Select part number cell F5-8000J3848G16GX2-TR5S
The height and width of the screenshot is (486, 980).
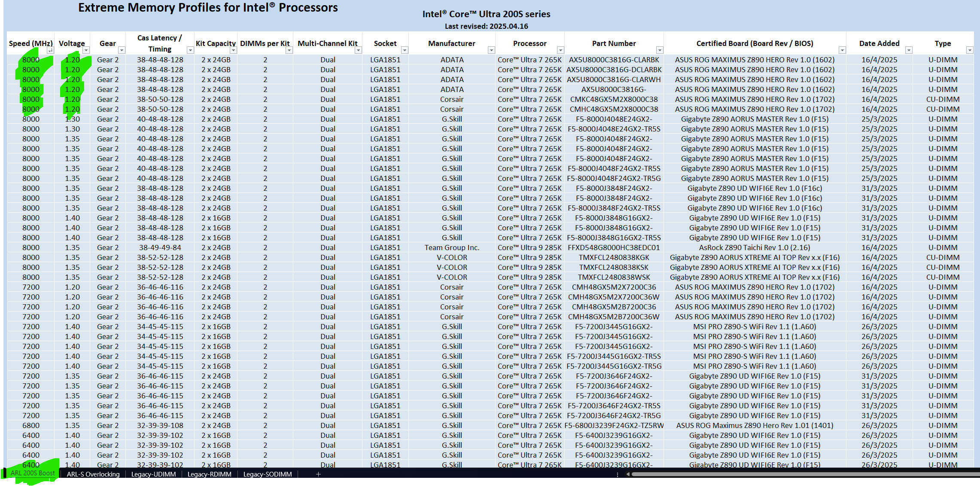614,238
